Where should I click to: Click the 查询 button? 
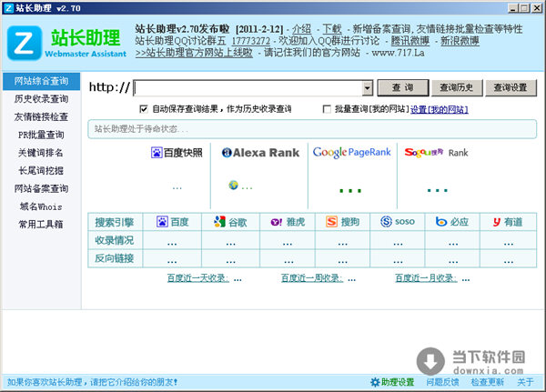(x=403, y=87)
